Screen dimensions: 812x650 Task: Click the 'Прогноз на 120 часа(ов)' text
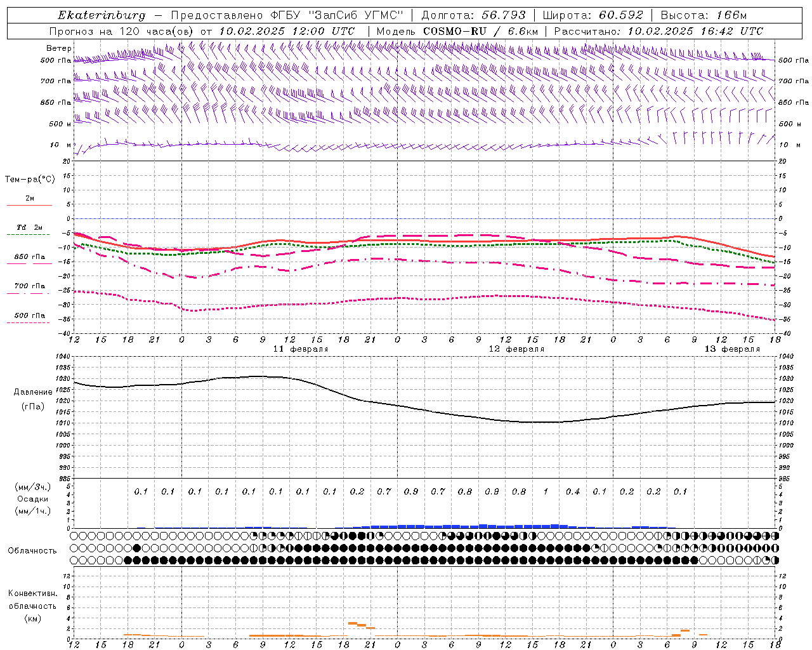coord(122,31)
